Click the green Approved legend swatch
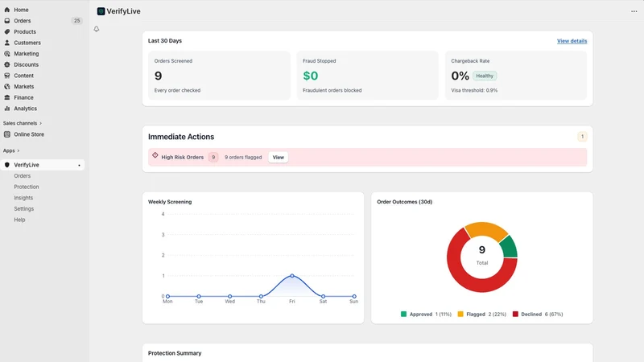 (x=403, y=314)
